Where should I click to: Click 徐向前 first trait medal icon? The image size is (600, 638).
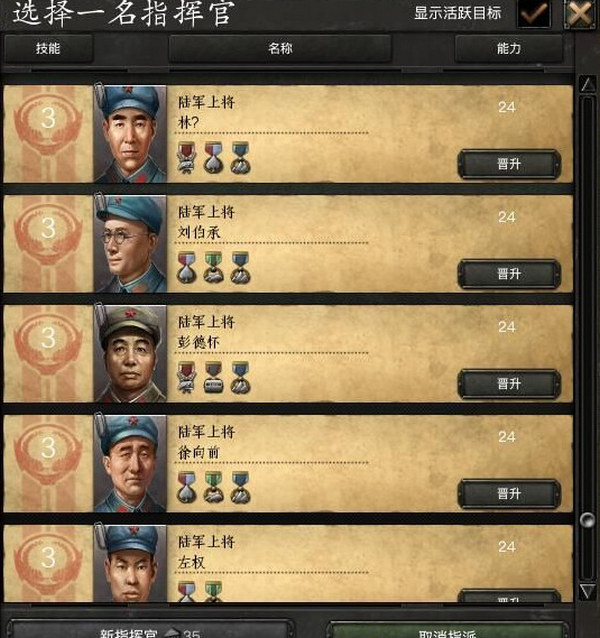186,487
